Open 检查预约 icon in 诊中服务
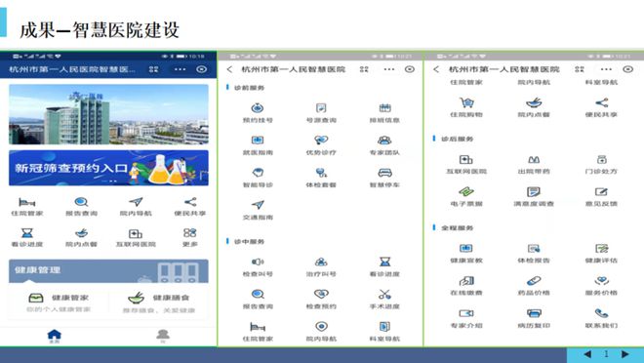This screenshot has width=644, height=363. [321, 295]
